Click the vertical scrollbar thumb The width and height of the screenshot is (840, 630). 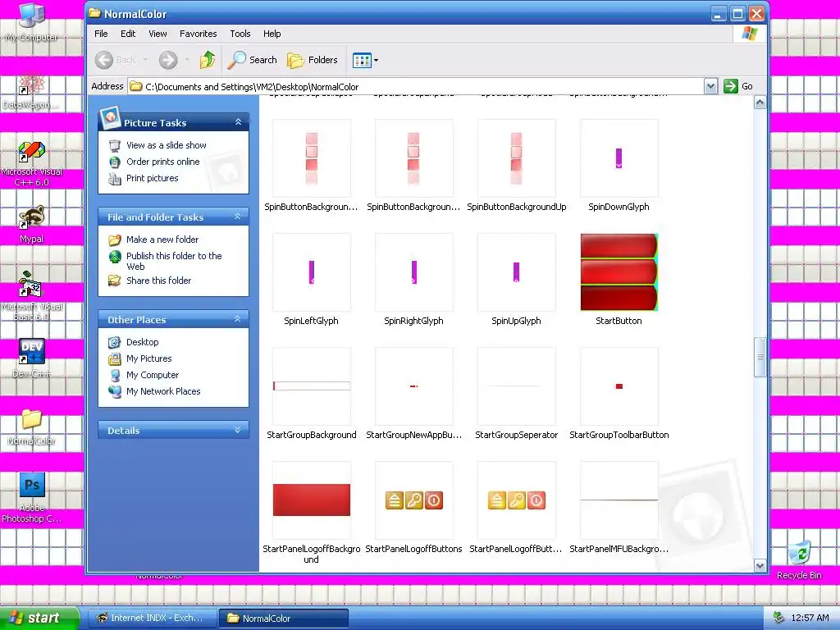tap(760, 358)
